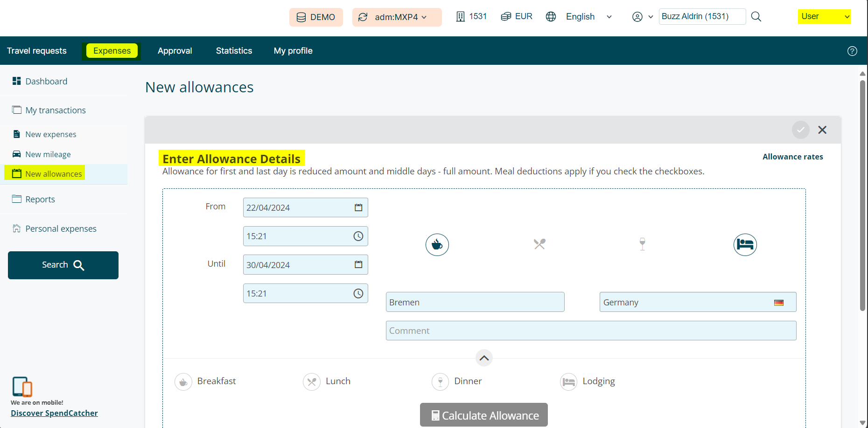Click the From date calendar icon
The image size is (868, 428).
[358, 207]
